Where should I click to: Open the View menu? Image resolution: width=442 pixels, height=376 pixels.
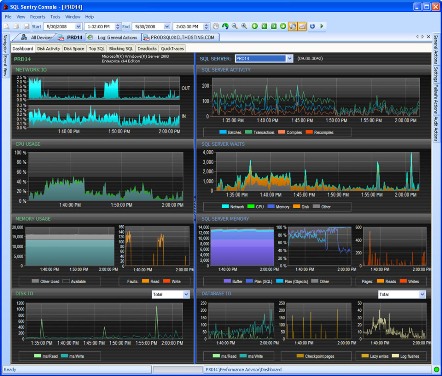pyautogui.click(x=21, y=17)
